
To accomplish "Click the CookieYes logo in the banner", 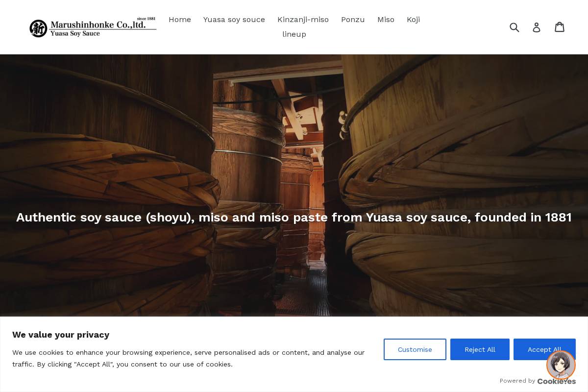I will [556, 381].
